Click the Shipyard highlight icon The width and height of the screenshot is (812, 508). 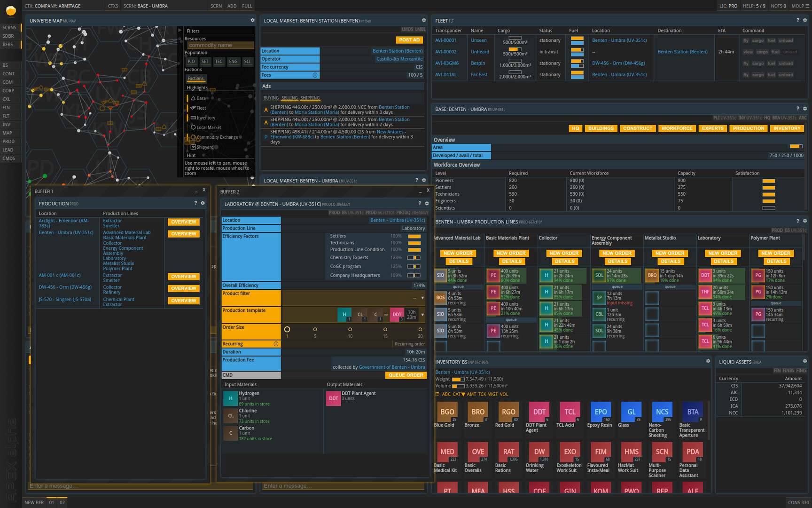(x=193, y=147)
